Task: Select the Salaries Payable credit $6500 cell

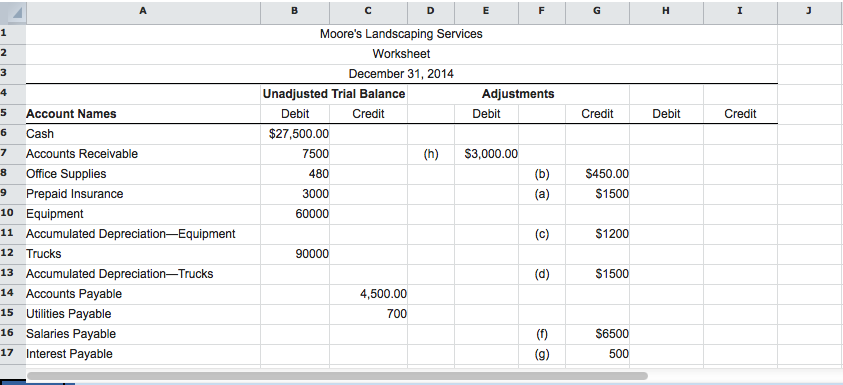Action: [x=597, y=334]
